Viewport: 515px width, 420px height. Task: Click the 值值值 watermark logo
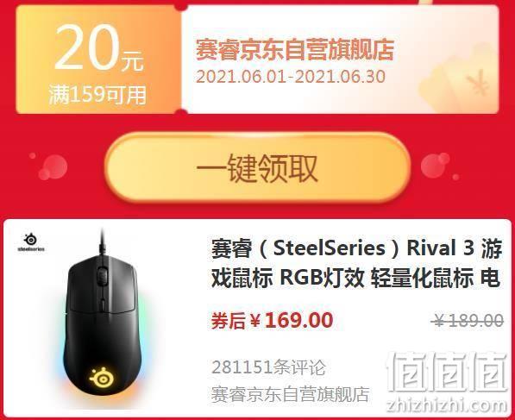tap(447, 372)
